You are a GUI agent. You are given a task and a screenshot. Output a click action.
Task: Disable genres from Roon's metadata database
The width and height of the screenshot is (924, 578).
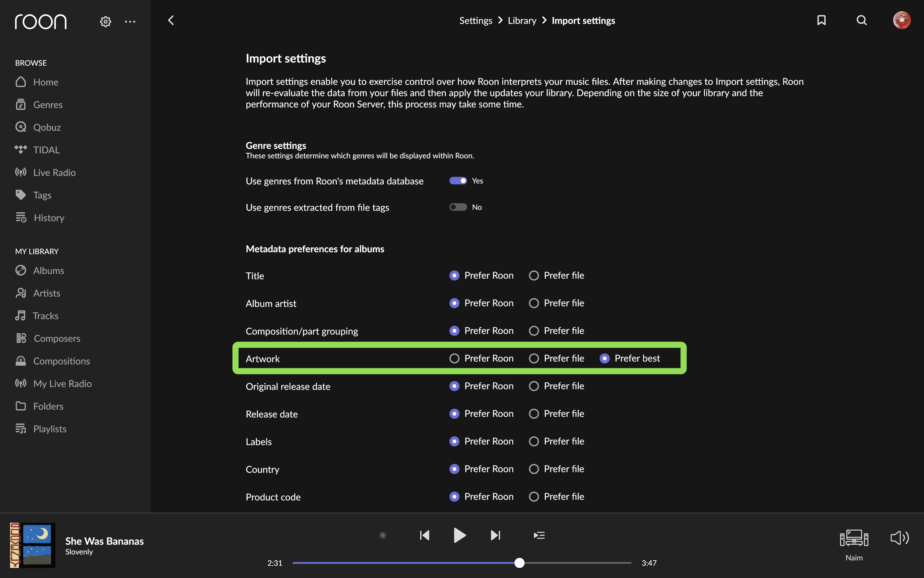[x=458, y=181]
